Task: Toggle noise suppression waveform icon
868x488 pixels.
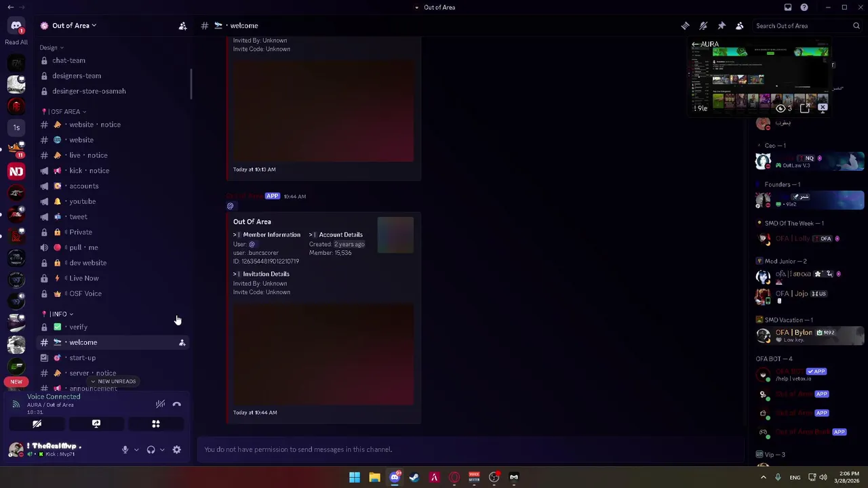Action: pyautogui.click(x=160, y=405)
